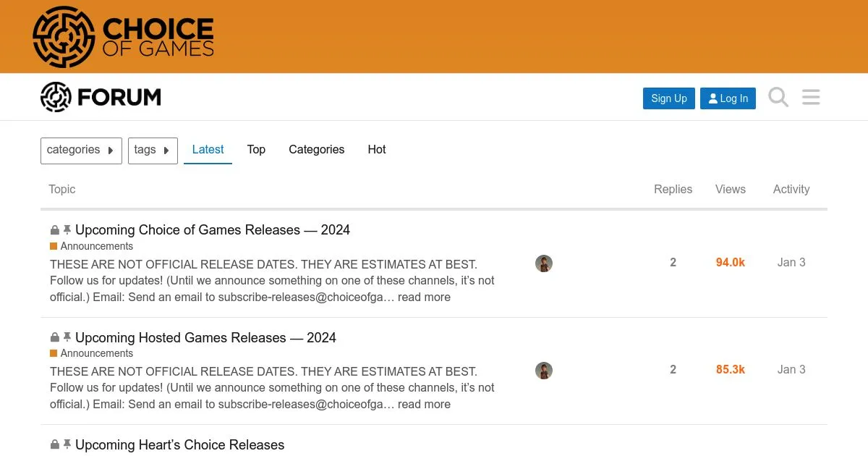Click the Log In button

coord(728,98)
